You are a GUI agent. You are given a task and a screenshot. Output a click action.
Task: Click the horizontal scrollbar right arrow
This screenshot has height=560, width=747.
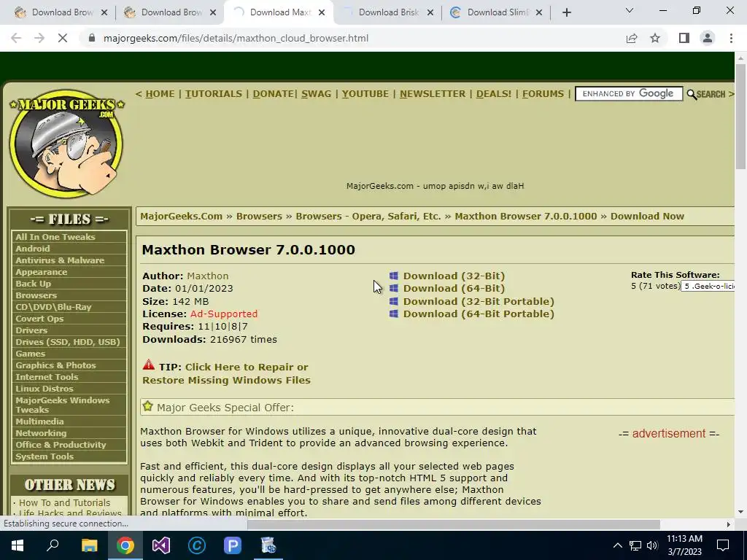(x=729, y=524)
